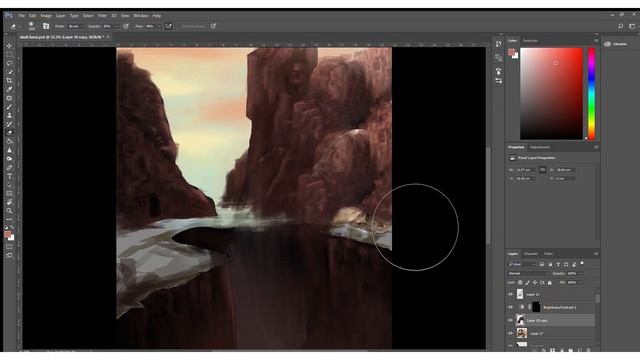Select the Quick Selection tool
640x360 pixels.
9,72
